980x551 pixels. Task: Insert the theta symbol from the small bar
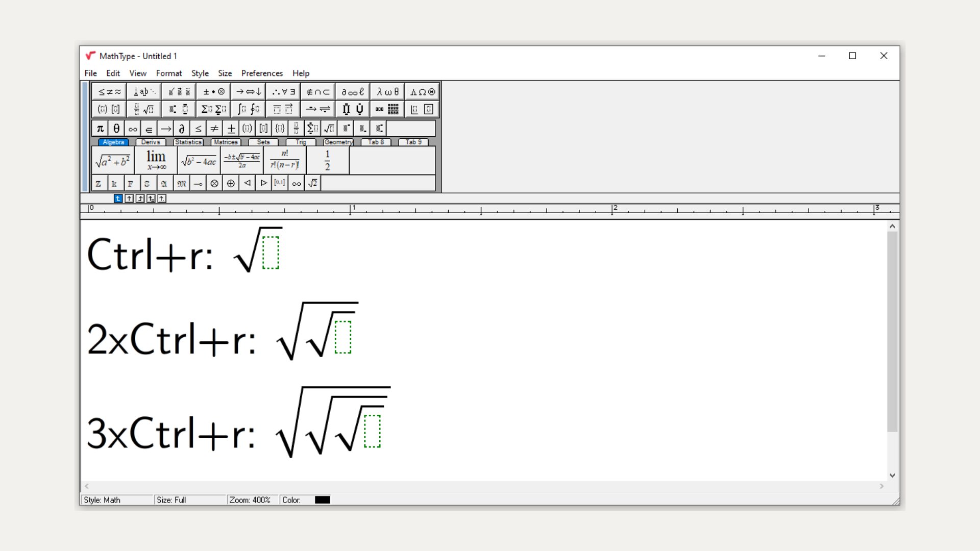pos(116,128)
